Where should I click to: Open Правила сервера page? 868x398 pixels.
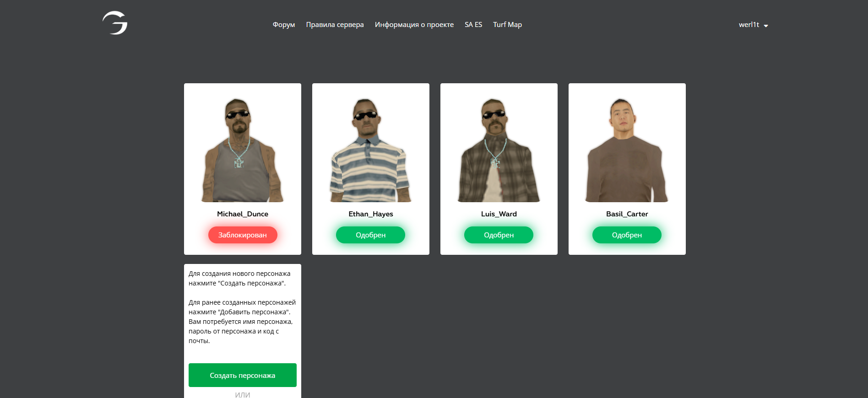[335, 25]
